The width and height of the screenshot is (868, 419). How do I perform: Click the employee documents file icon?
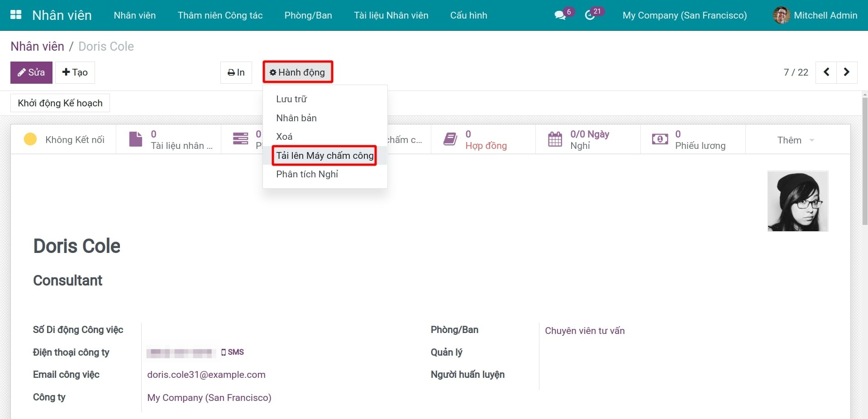pos(135,139)
